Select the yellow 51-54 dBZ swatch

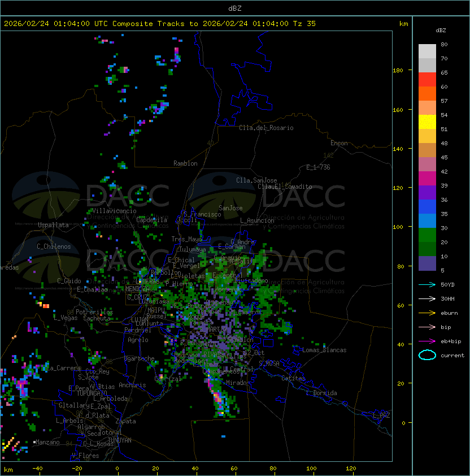[x=427, y=122]
